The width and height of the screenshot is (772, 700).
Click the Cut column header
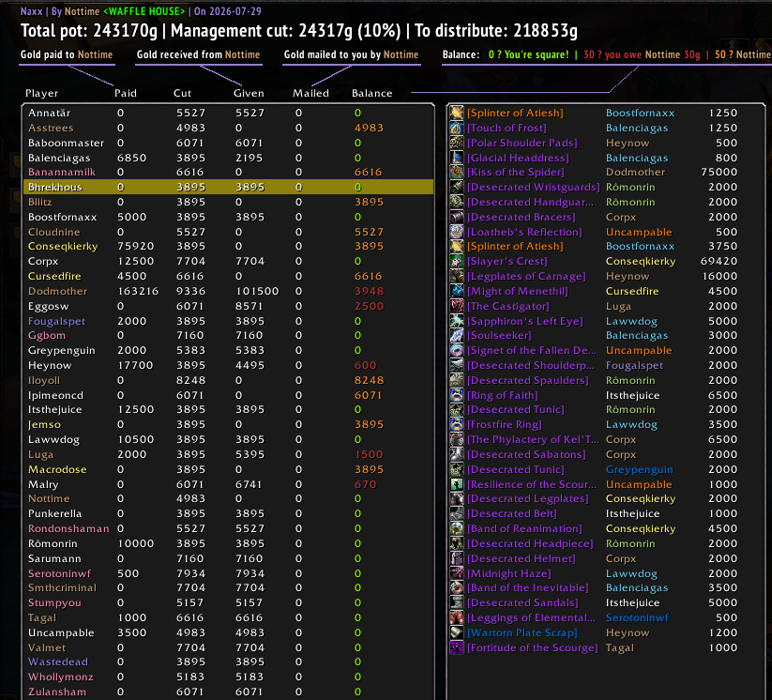click(182, 93)
